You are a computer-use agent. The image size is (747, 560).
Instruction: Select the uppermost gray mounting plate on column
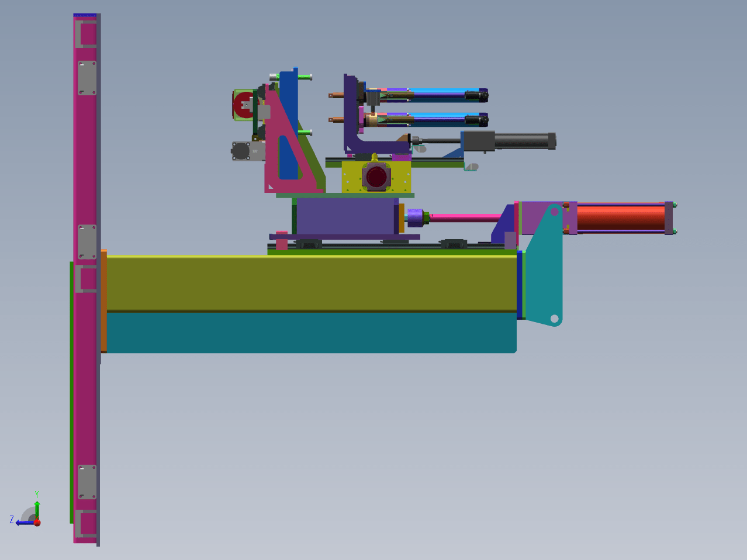coord(87,78)
